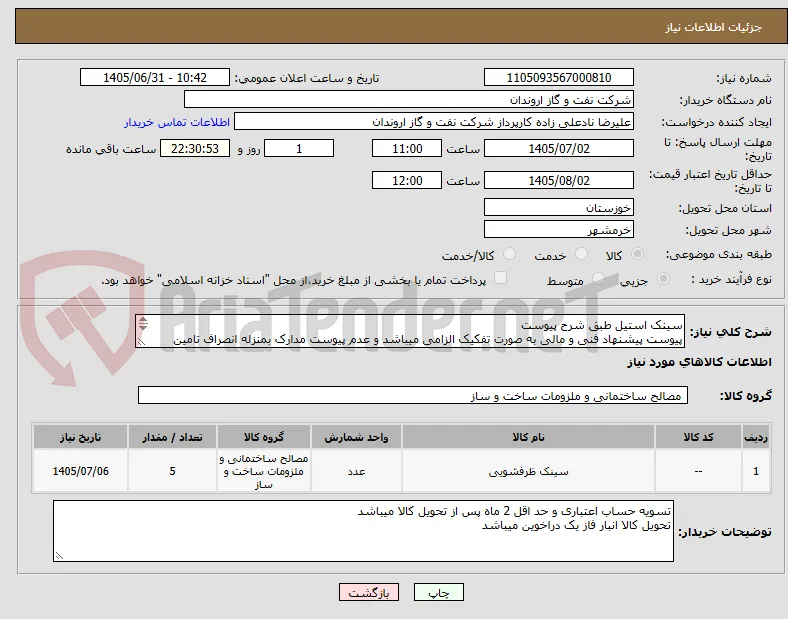The image size is (788, 619).
Task: Click the response deadline date 1405/07/02 field
Action: click(x=558, y=148)
